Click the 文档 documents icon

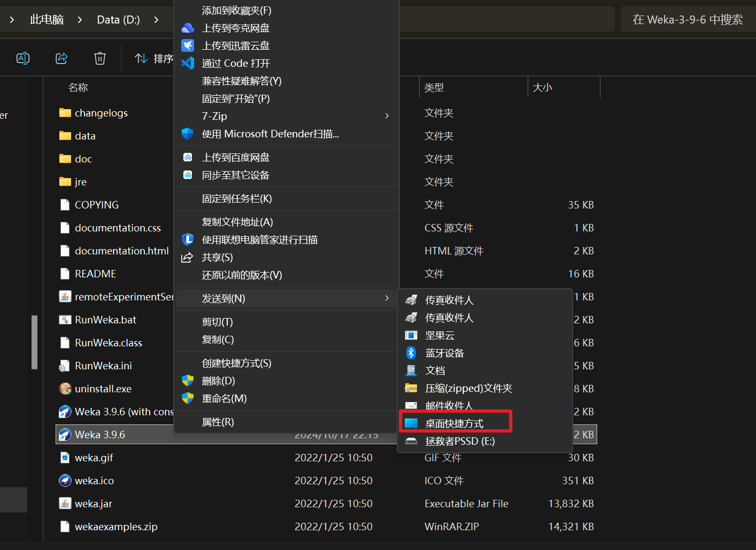click(411, 370)
